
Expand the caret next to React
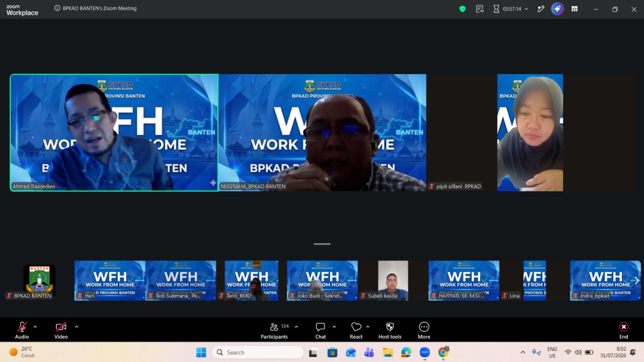pyautogui.click(x=368, y=327)
